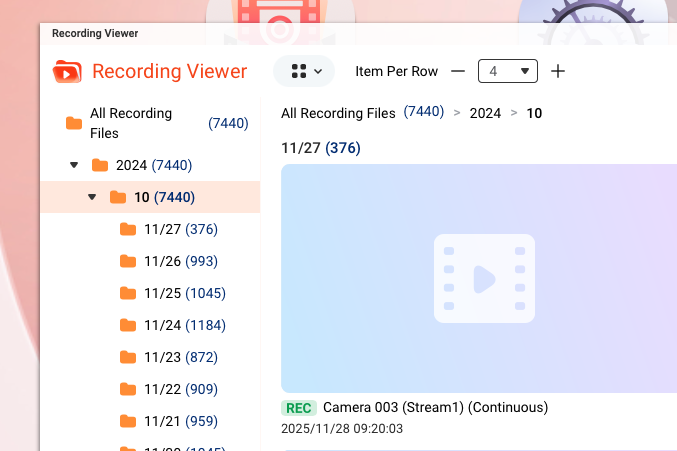Open the Item Per Row dropdown
Viewport: 677px width, 451px height.
click(x=508, y=71)
